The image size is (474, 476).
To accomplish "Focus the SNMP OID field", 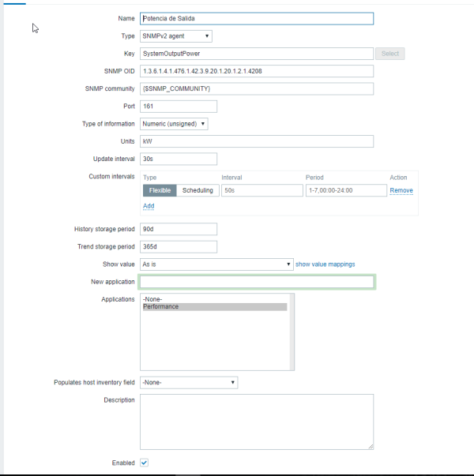I will click(256, 71).
